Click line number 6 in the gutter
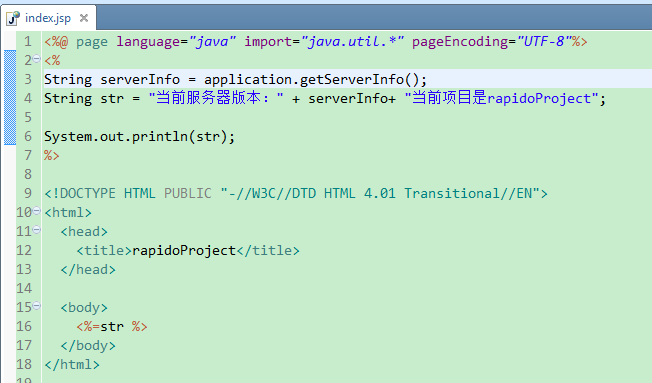 27,136
